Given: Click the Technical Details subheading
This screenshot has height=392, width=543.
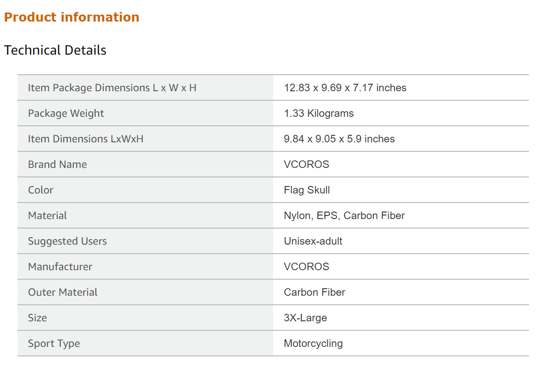Looking at the screenshot, I should (x=55, y=50).
